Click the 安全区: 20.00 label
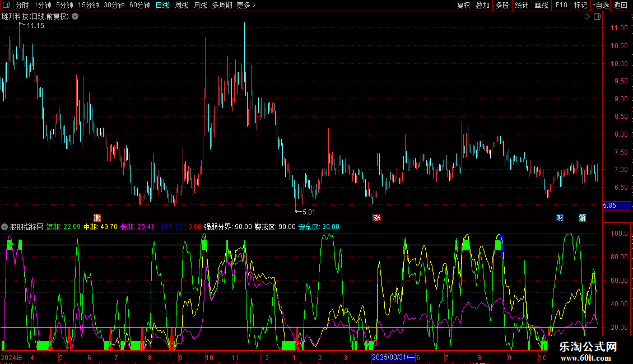 [x=319, y=227]
